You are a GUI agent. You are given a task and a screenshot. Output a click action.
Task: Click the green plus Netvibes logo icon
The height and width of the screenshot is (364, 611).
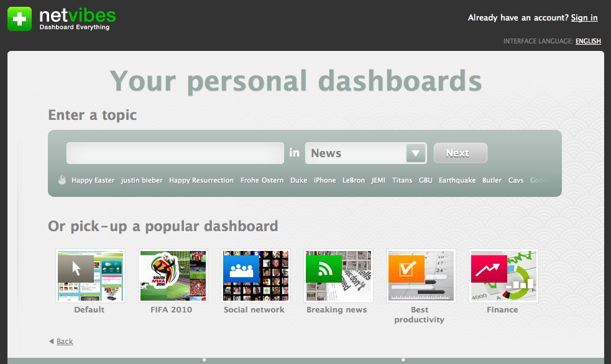pos(19,19)
